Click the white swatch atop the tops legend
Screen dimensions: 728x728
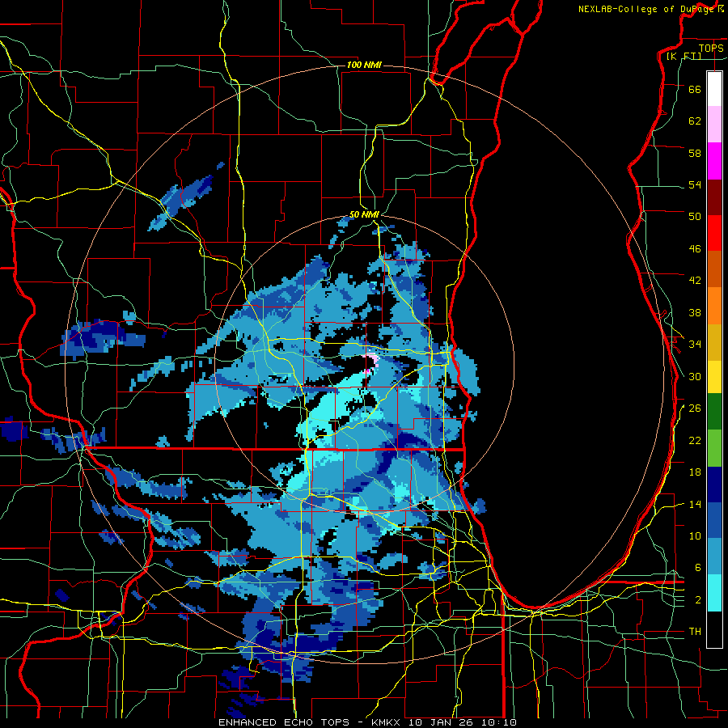tap(714, 88)
